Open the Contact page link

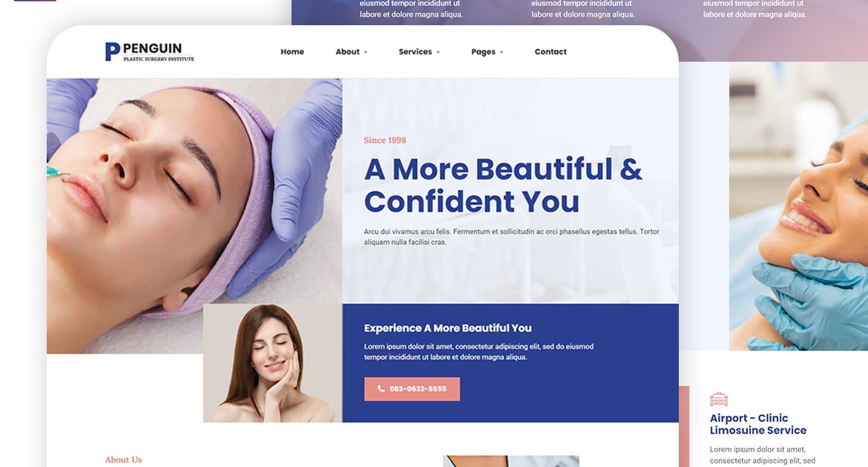coord(550,51)
